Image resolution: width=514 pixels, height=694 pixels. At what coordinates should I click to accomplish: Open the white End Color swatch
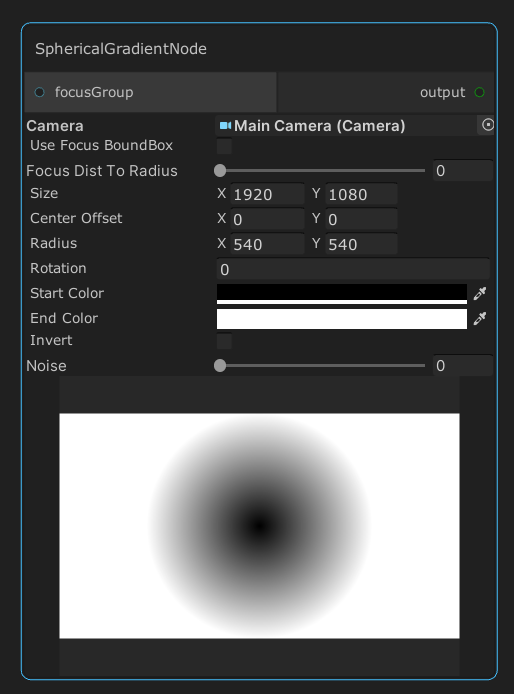(x=342, y=319)
